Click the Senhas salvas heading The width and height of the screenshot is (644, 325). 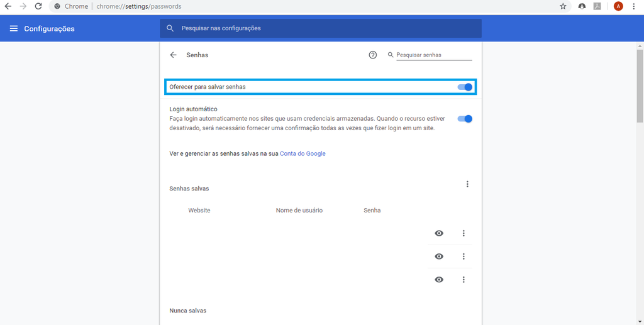click(189, 189)
